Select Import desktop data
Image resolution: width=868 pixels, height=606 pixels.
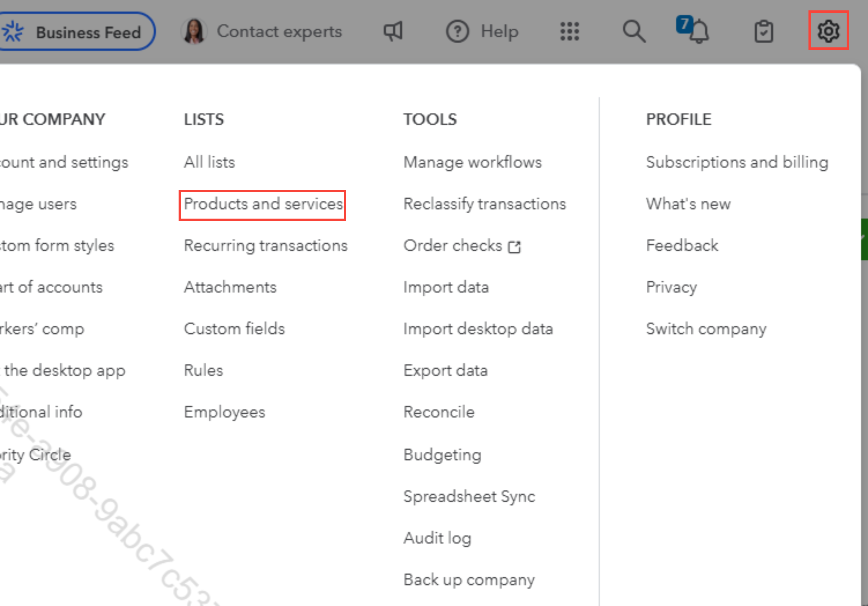478,329
